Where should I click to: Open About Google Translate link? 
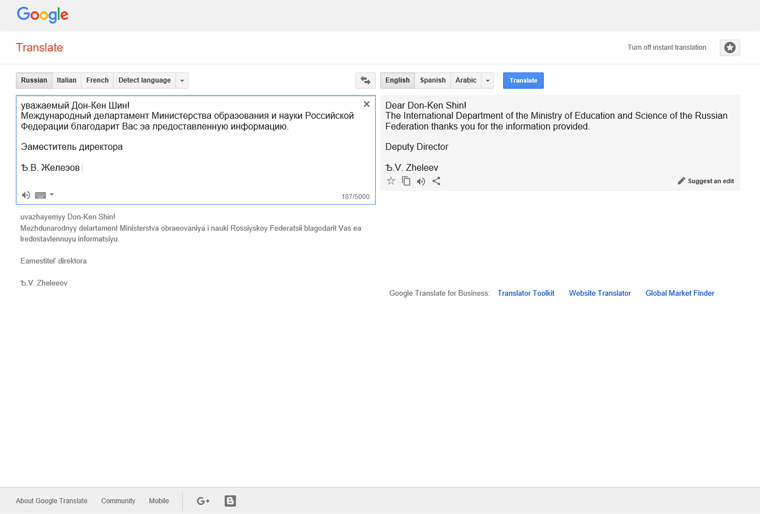[x=51, y=501]
